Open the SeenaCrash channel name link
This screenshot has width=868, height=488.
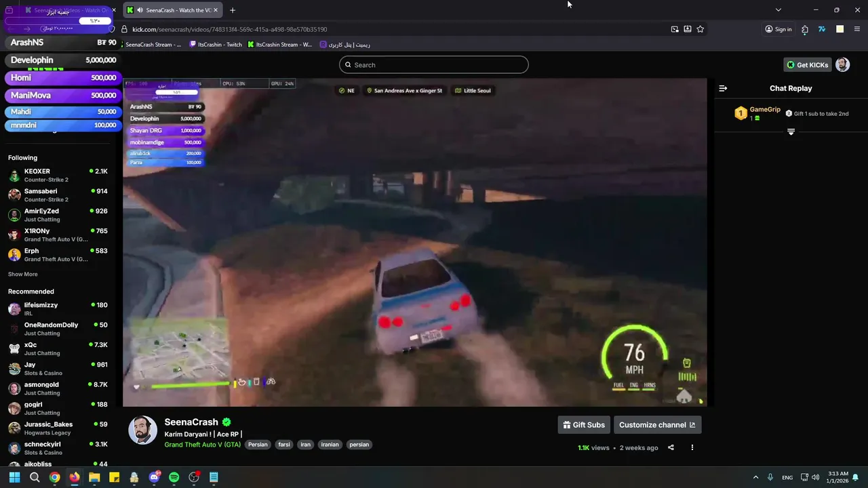(x=191, y=422)
